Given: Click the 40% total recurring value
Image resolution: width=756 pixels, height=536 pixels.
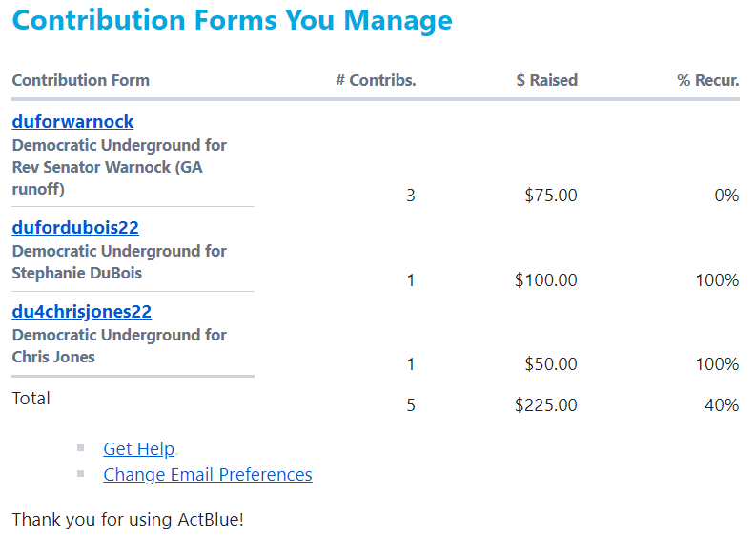Looking at the screenshot, I should coord(720,405).
